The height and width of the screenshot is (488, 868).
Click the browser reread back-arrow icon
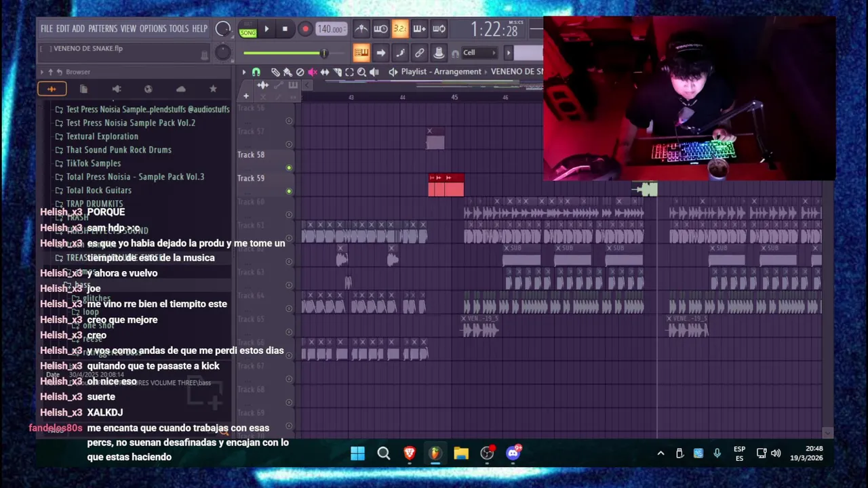(59, 72)
